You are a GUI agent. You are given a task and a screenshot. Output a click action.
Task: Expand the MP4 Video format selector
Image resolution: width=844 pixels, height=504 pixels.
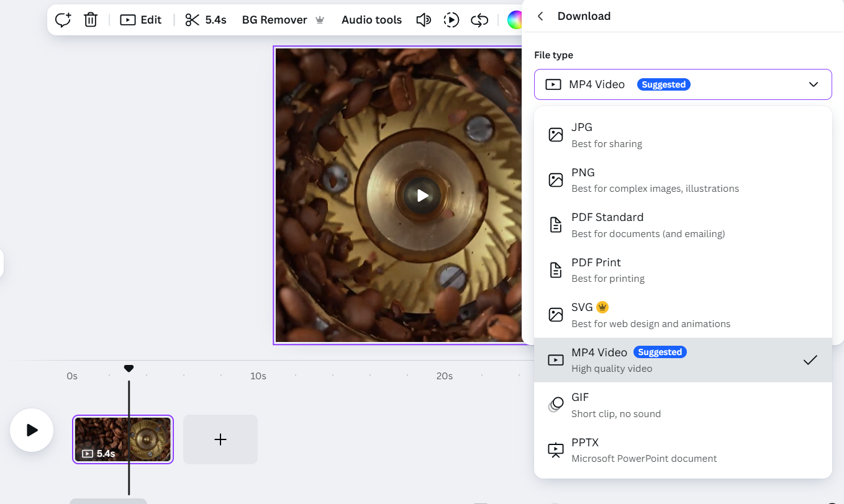(x=683, y=84)
